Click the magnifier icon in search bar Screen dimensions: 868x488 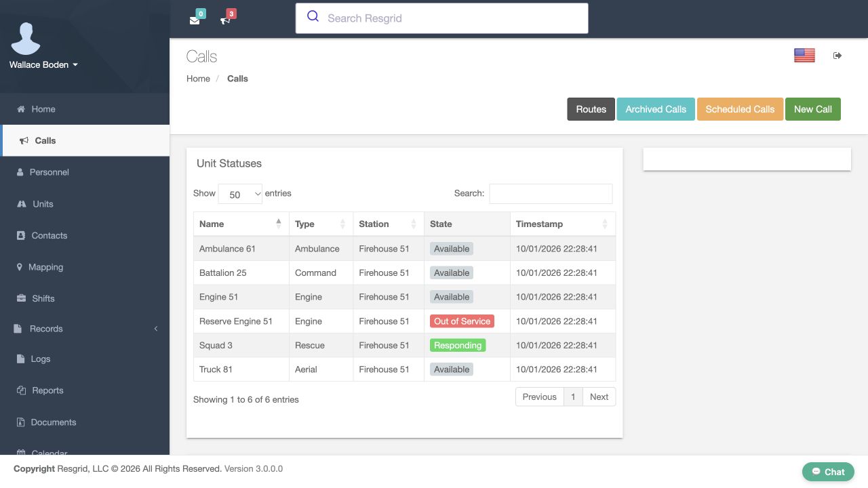click(313, 17)
